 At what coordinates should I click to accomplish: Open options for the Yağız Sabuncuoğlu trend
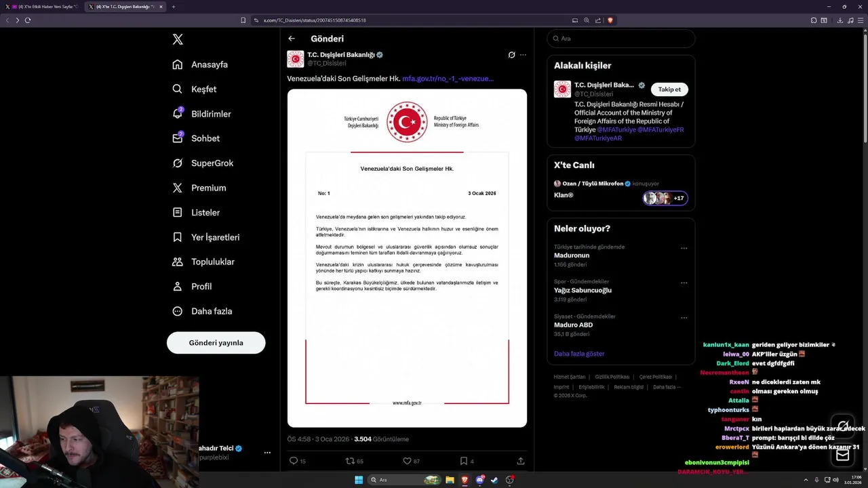click(684, 283)
